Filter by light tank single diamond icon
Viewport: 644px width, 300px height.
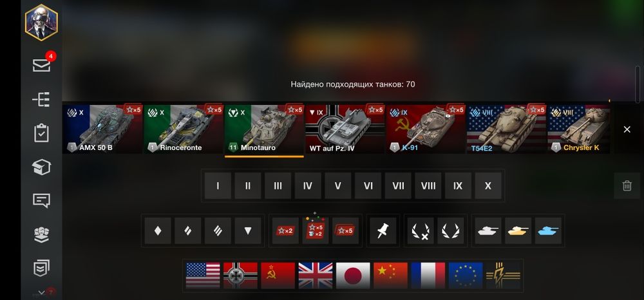pos(158,230)
